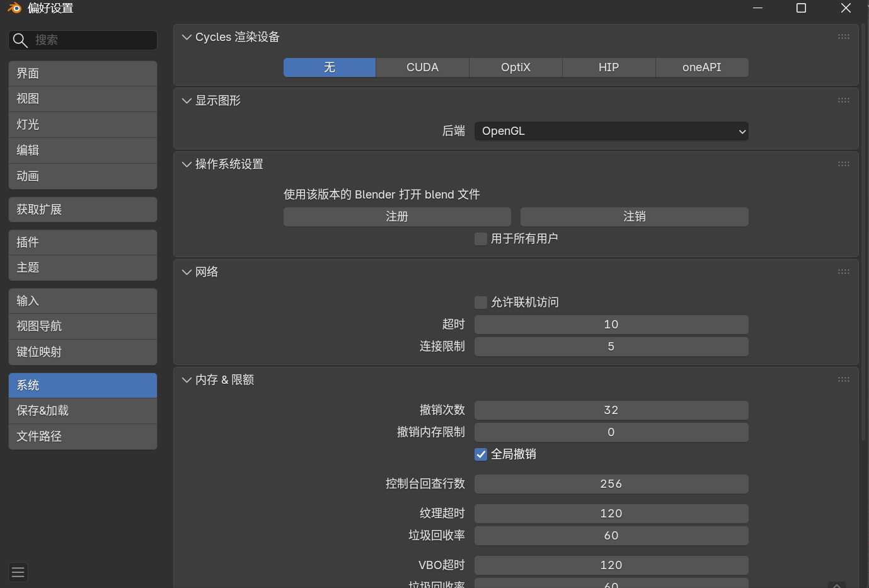Grab the drag handle of 内存 & 限额 panel
Screen dimensions: 869x588
[844, 379]
